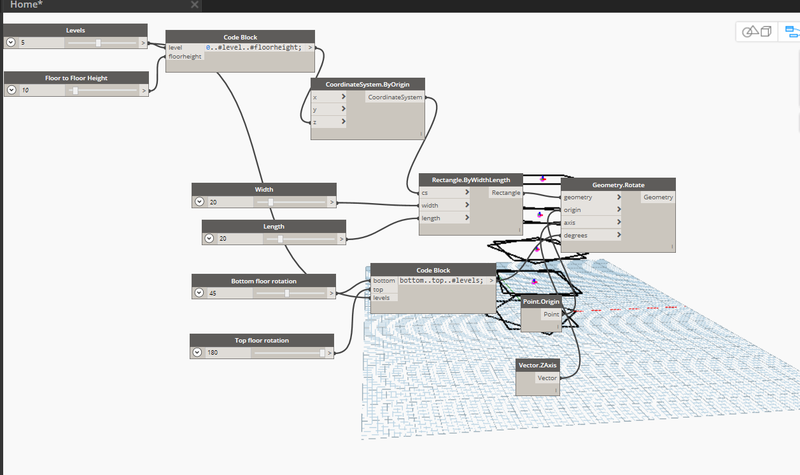
Task: Click the Floor to Floor Height value 10
Action: (x=42, y=90)
